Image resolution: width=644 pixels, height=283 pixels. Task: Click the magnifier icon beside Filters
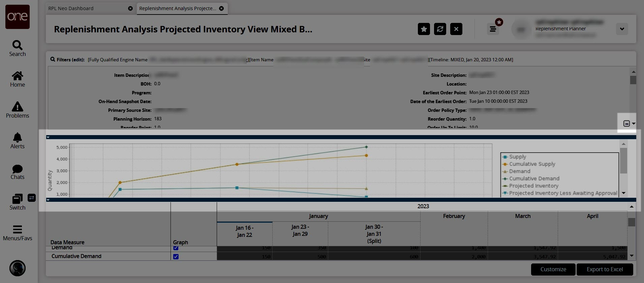coord(53,60)
